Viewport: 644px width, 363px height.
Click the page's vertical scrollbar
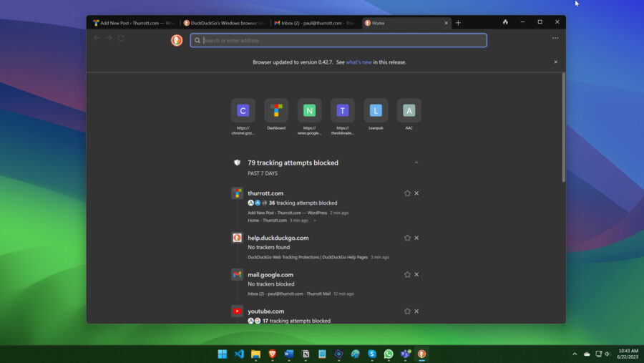coord(562,129)
